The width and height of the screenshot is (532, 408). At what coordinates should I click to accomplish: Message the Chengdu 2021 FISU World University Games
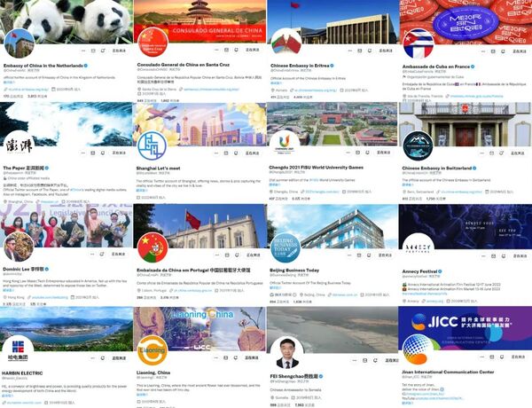click(x=357, y=153)
